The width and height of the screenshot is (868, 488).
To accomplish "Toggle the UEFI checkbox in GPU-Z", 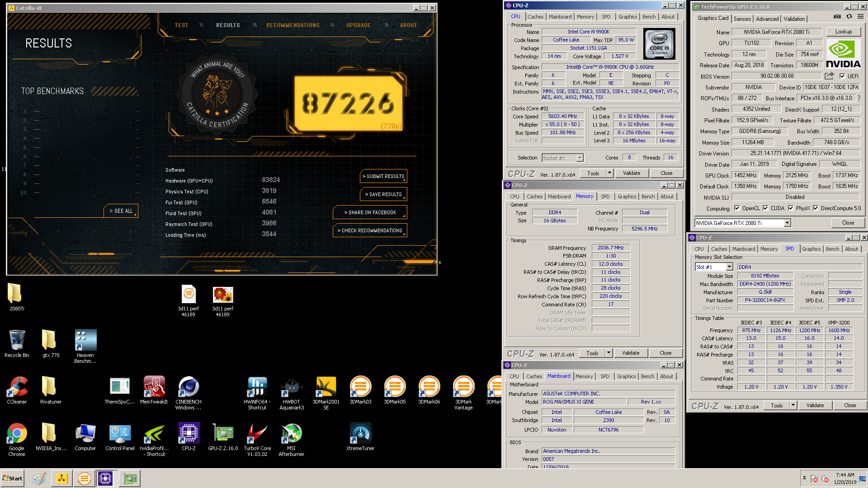I will (x=842, y=76).
